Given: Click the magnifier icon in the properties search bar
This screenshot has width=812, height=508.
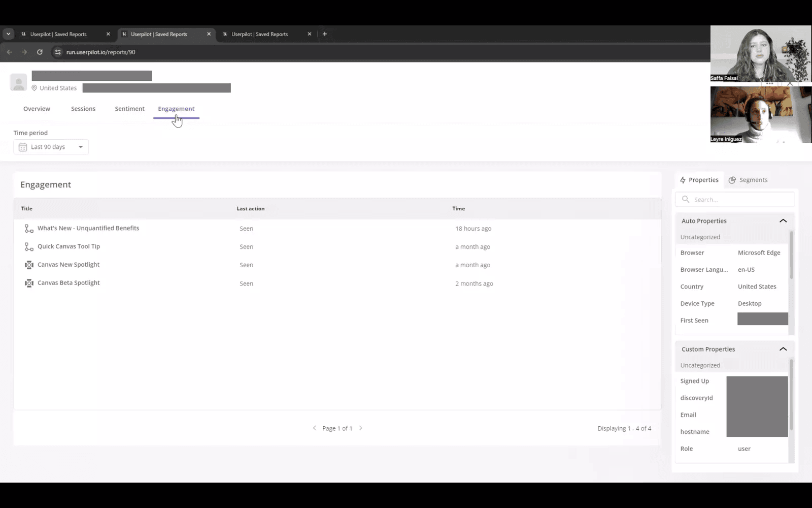Looking at the screenshot, I should (686, 199).
